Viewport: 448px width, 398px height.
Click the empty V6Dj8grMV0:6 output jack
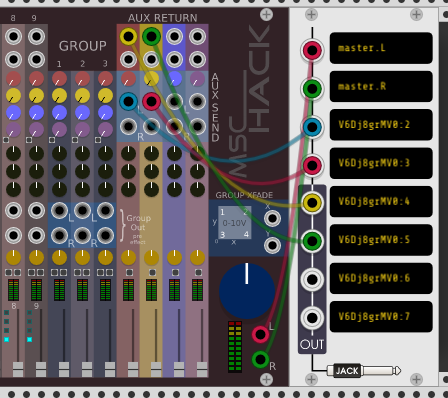(312, 279)
